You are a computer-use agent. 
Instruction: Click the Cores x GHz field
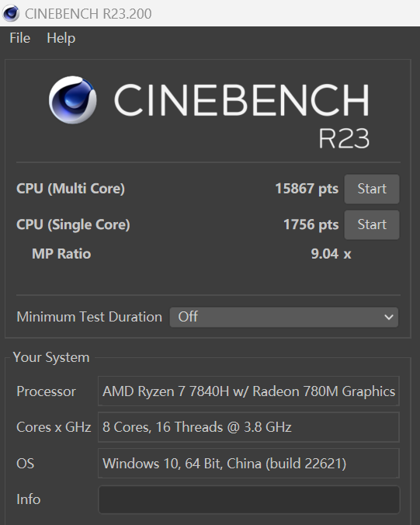point(248,427)
